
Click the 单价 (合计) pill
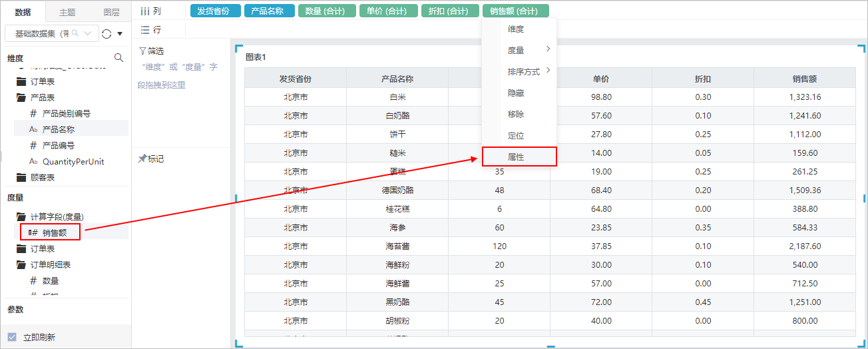click(x=388, y=11)
